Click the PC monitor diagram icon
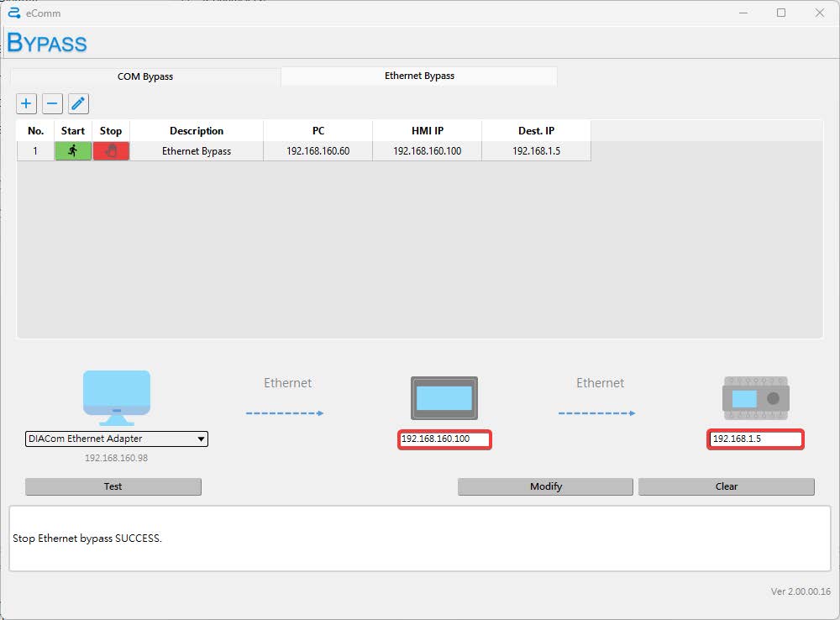This screenshot has width=840, height=620. click(x=117, y=393)
